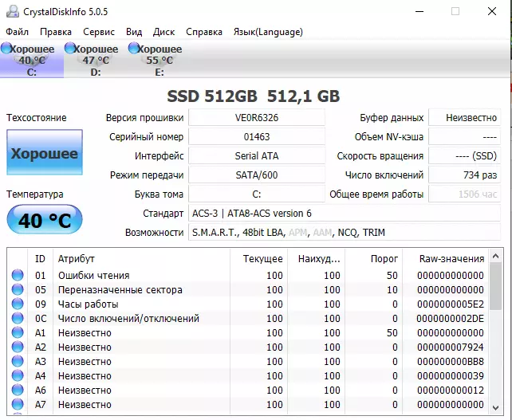This screenshot has height=420, width=512.
Task: Click the drive letter field C:
Action: pos(257,194)
